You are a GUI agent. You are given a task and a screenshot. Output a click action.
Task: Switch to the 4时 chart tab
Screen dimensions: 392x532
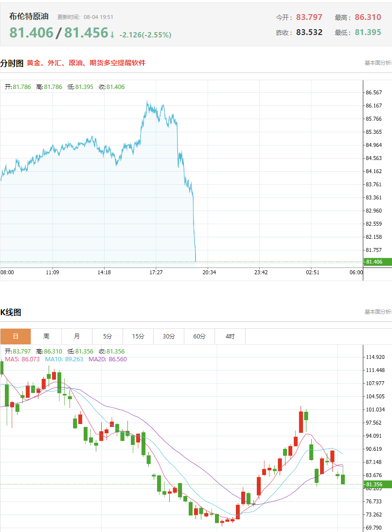click(230, 336)
